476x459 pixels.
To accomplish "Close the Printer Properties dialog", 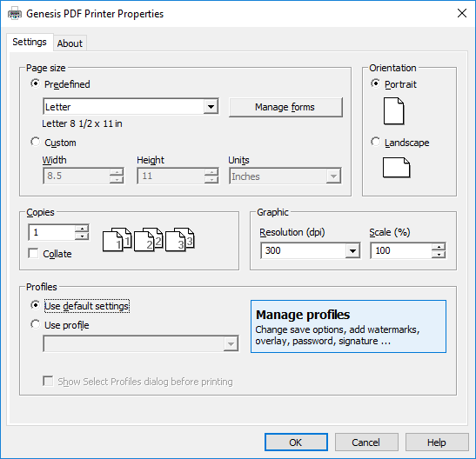I will (x=462, y=13).
